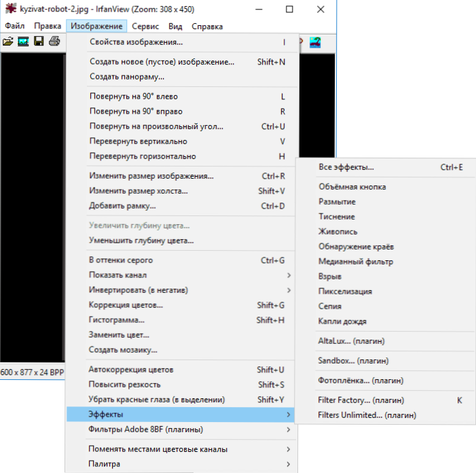Open Filters Unlimited... (плагин)
The height and width of the screenshot is (473, 476).
[386, 415]
